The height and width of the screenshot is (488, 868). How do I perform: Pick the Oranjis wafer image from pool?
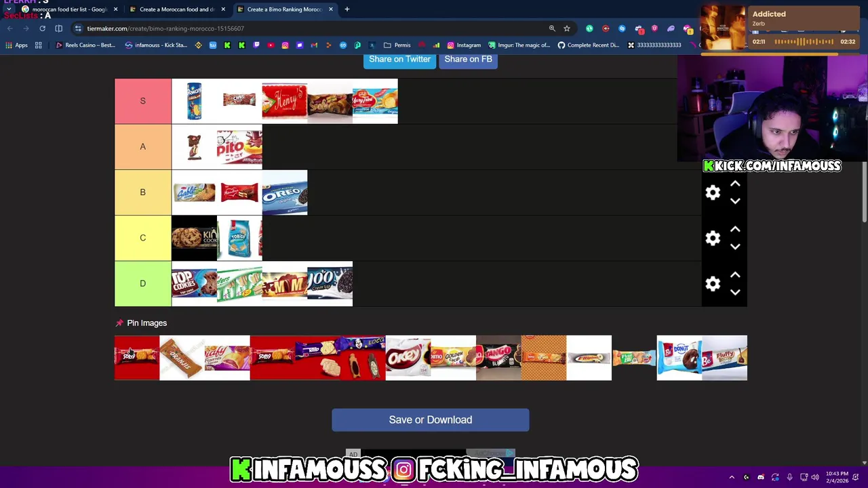tap(182, 358)
